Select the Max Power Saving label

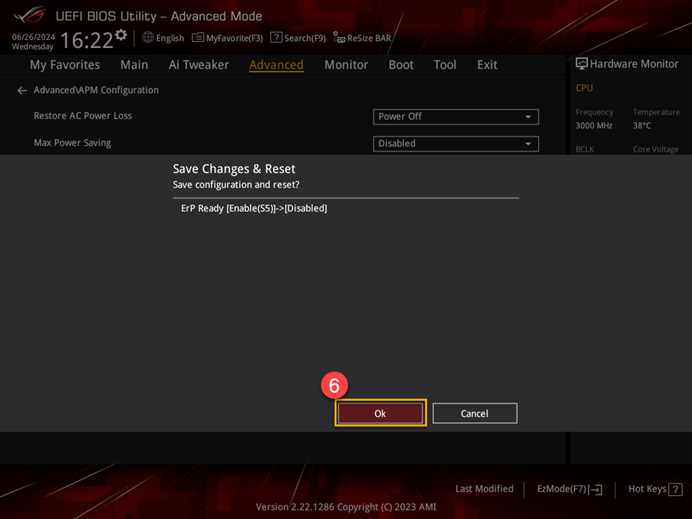(x=72, y=143)
